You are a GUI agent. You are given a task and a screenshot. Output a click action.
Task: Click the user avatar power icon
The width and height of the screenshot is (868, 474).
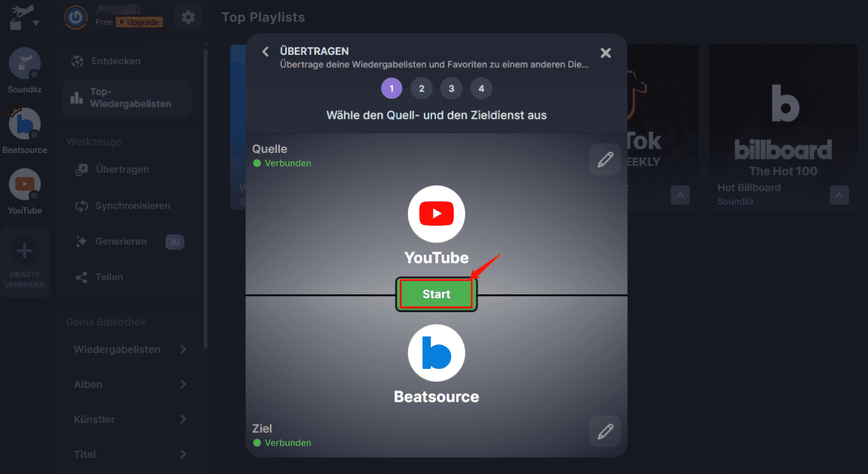(x=76, y=17)
